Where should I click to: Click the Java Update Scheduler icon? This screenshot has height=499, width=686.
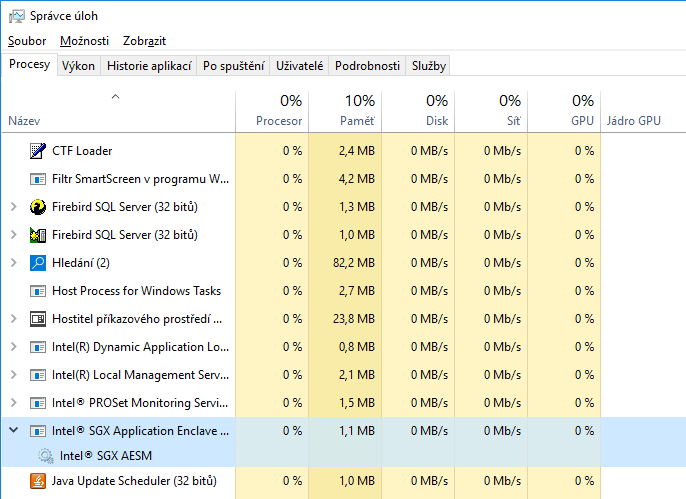click(38, 481)
